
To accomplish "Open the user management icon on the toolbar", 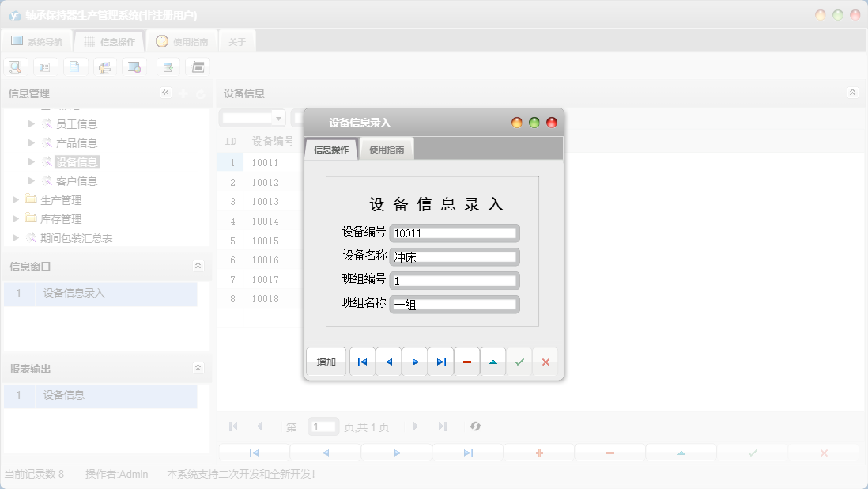I will point(105,66).
